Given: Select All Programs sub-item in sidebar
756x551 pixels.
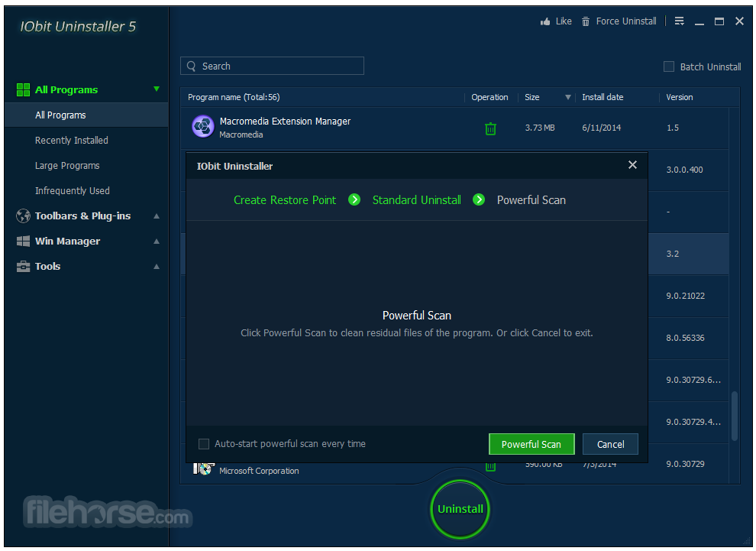Looking at the screenshot, I should click(x=86, y=115).
